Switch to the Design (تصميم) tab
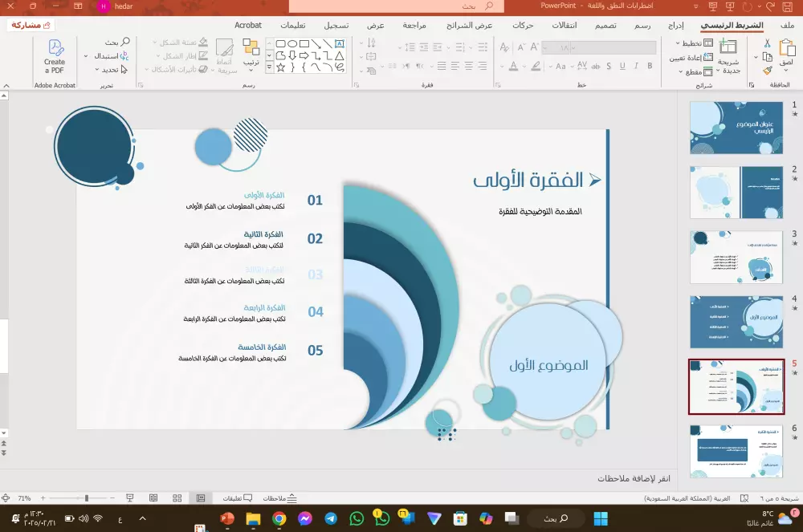 (x=606, y=24)
